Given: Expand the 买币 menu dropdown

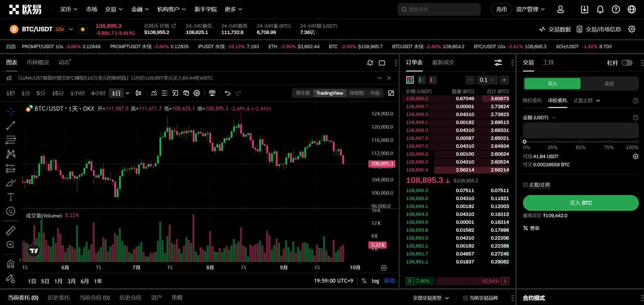Looking at the screenshot, I should pyautogui.click(x=68, y=9).
